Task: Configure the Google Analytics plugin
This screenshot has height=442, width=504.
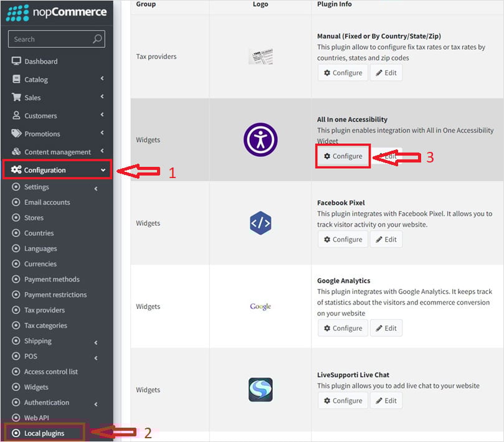Action: 343,328
